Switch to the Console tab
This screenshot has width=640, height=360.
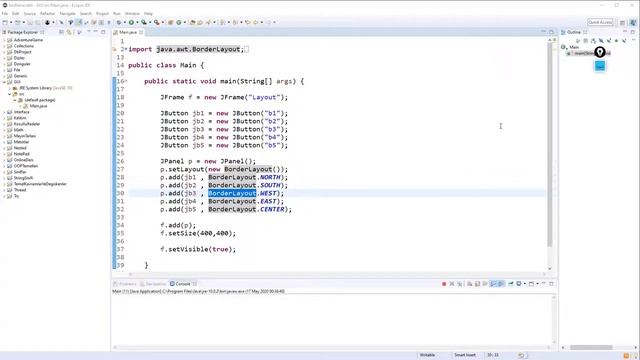tap(183, 284)
